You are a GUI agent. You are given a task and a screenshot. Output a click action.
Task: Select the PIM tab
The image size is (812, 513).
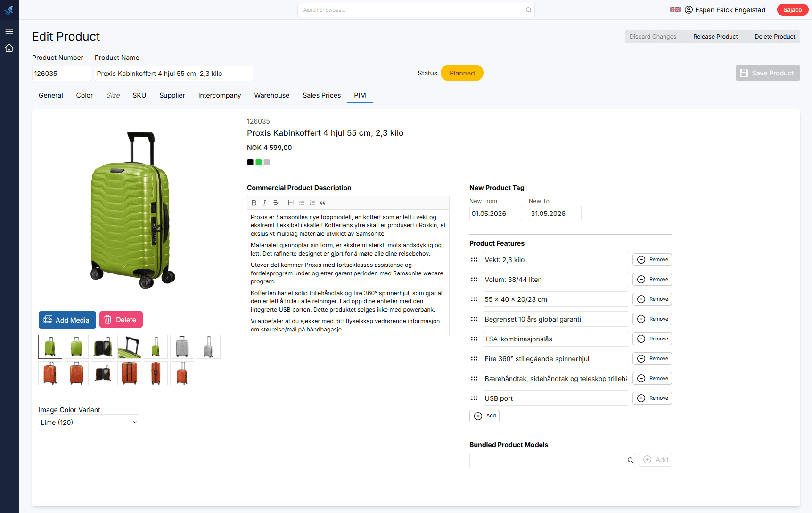click(360, 95)
